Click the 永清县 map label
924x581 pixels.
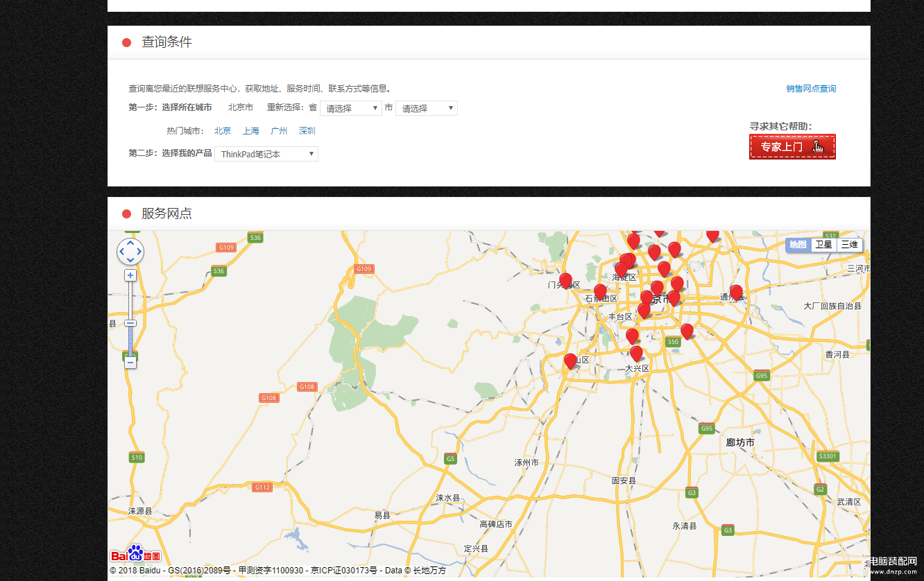684,526
